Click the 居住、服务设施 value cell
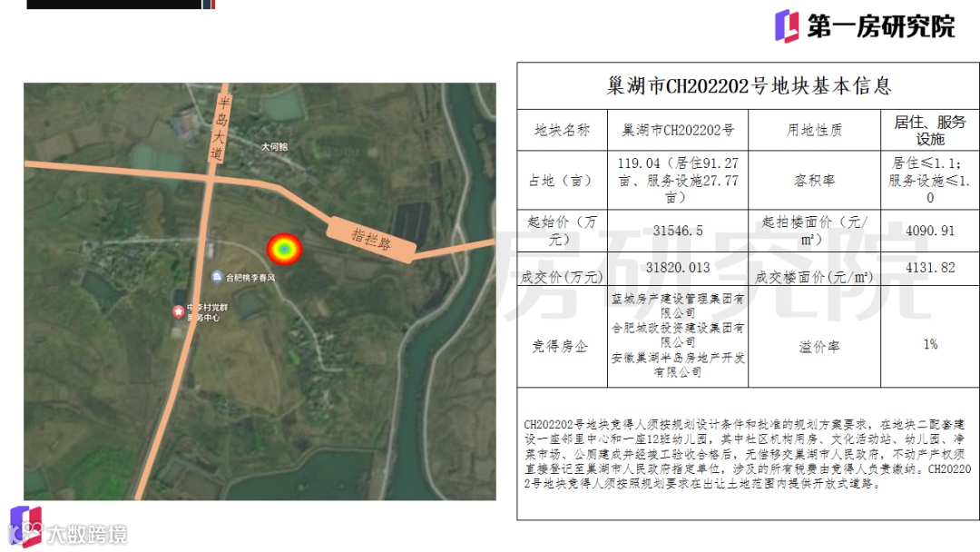 pyautogui.click(x=930, y=130)
